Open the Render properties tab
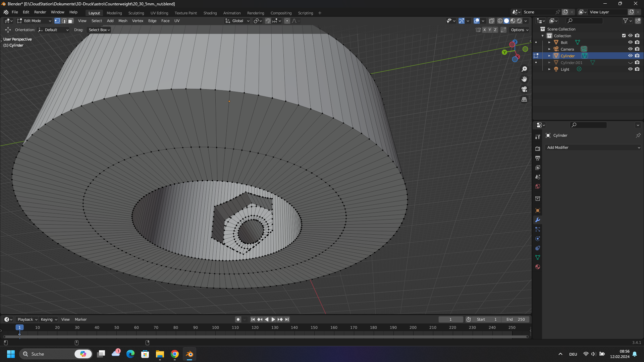The height and width of the screenshot is (362, 644). point(538,148)
